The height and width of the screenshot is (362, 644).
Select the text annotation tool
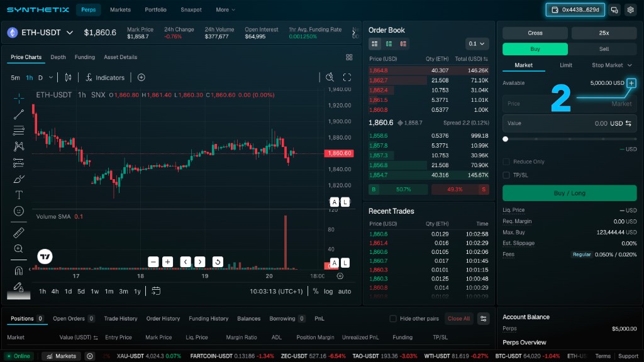(x=18, y=195)
